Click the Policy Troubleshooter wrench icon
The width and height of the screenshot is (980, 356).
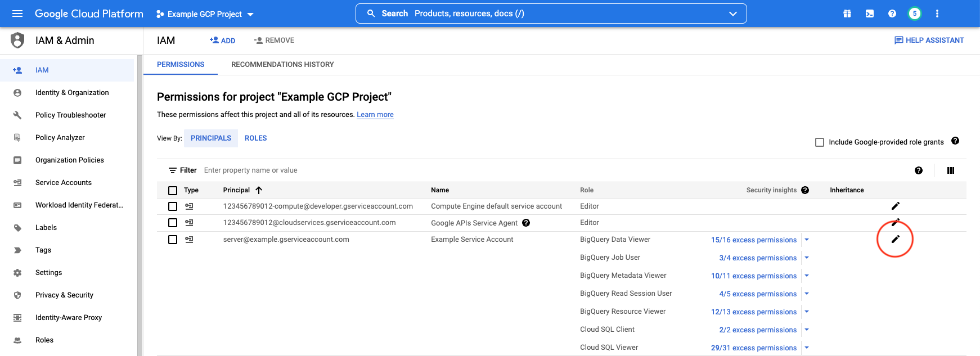pyautogui.click(x=17, y=115)
